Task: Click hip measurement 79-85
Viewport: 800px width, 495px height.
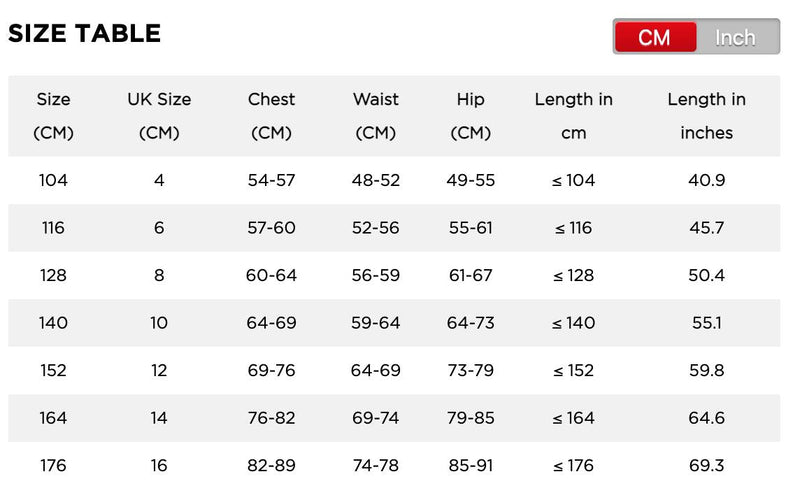Action: [471, 418]
